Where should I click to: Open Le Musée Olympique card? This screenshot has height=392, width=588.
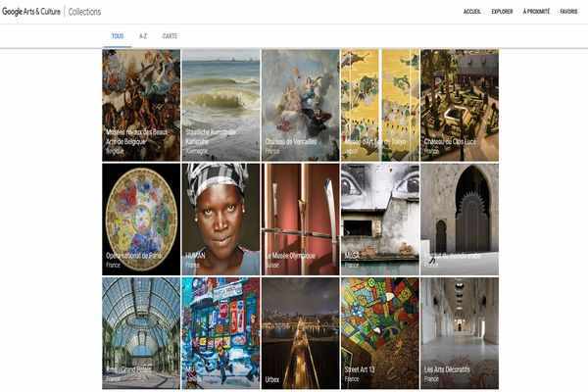[301, 220]
